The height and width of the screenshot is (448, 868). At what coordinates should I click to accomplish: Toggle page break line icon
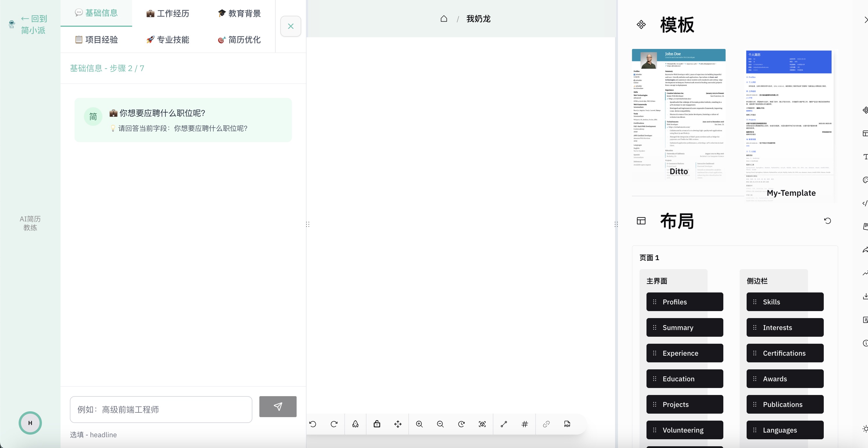[x=504, y=424]
